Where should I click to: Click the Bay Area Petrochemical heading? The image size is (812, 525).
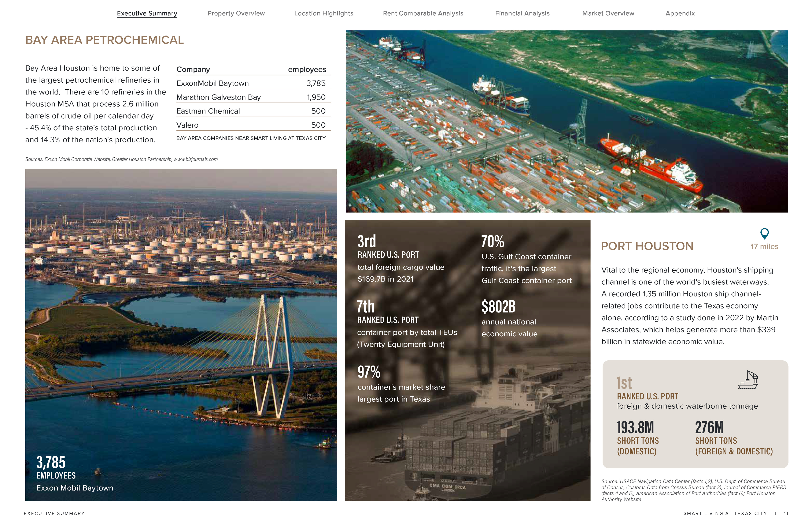(x=104, y=40)
